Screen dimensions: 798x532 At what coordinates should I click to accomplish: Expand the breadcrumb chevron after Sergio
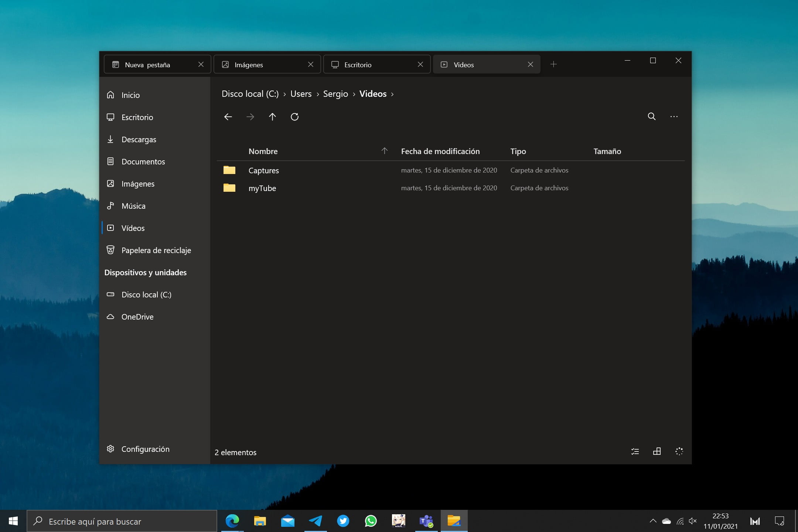click(x=354, y=94)
